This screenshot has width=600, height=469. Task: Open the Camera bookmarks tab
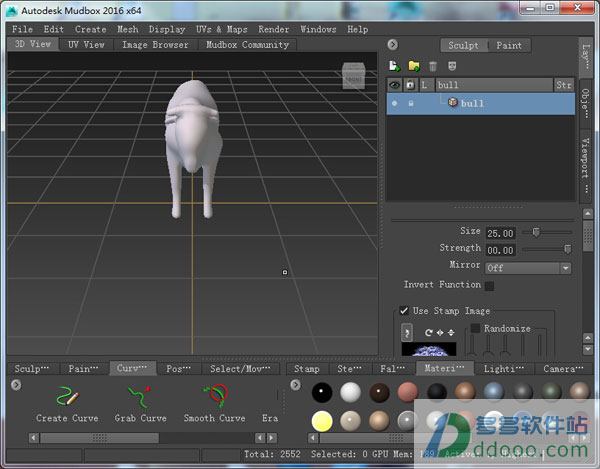563,368
